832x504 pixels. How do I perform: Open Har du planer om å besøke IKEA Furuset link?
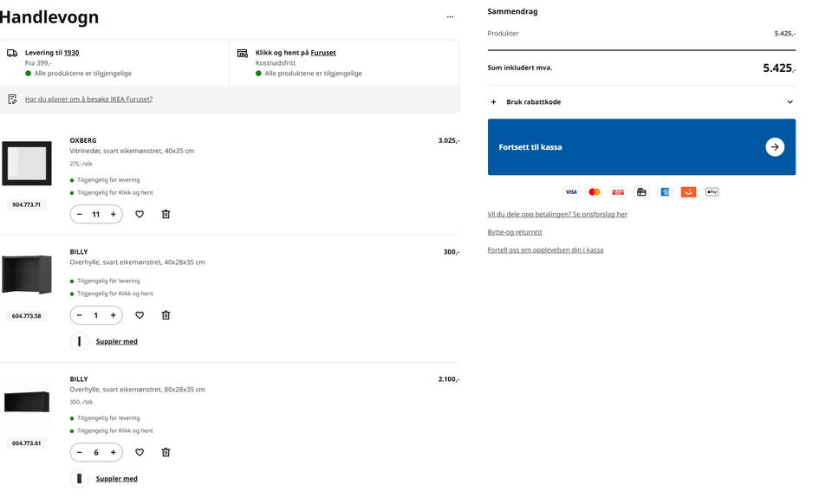88,99
